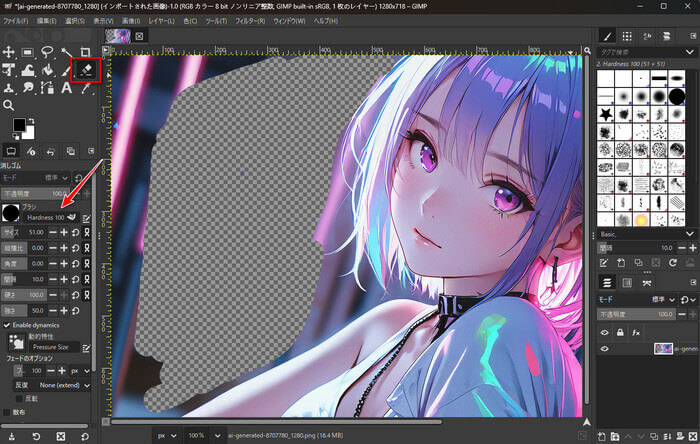Save tool preset at options bottom
Image resolution: width=700 pixels, height=444 pixels.
[x=12, y=436]
